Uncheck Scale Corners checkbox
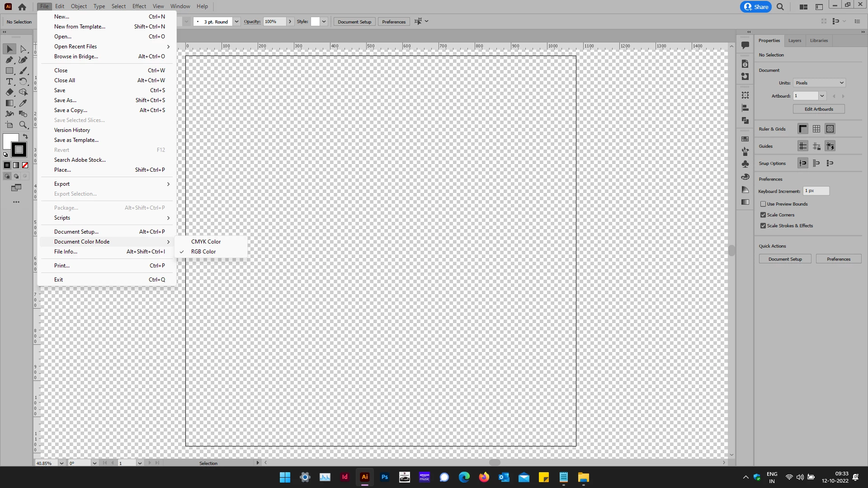The width and height of the screenshot is (868, 488). click(x=763, y=215)
